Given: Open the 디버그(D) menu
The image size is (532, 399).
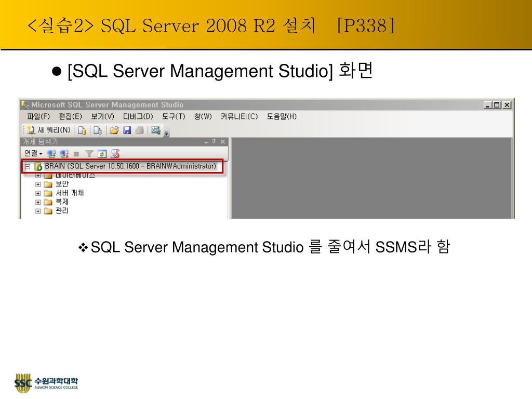Looking at the screenshot, I should 138,117.
